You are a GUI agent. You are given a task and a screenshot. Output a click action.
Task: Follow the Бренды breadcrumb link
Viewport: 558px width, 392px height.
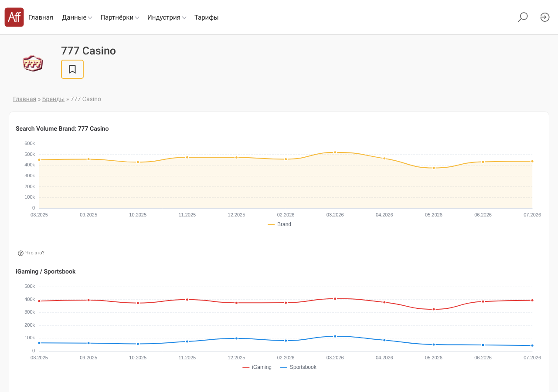[x=53, y=99]
